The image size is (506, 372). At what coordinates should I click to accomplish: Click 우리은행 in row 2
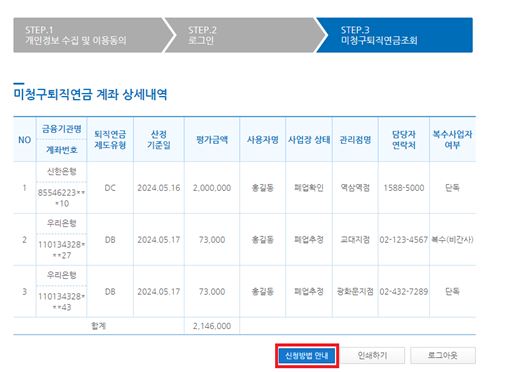click(62, 223)
